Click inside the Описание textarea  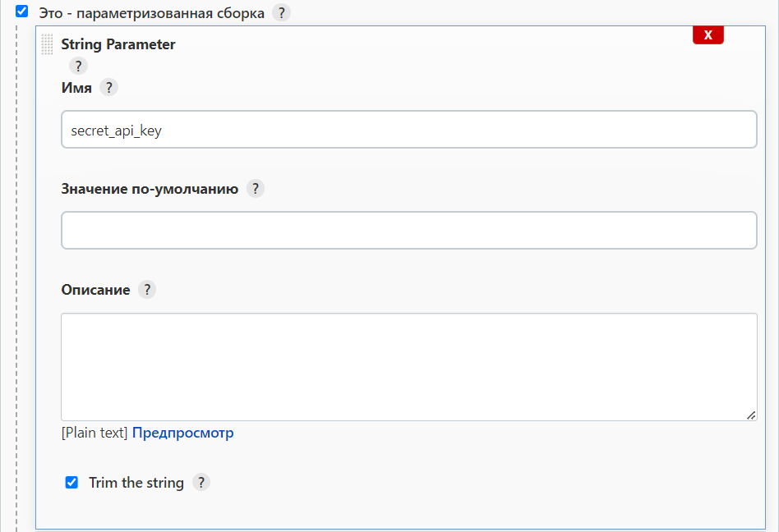point(408,365)
